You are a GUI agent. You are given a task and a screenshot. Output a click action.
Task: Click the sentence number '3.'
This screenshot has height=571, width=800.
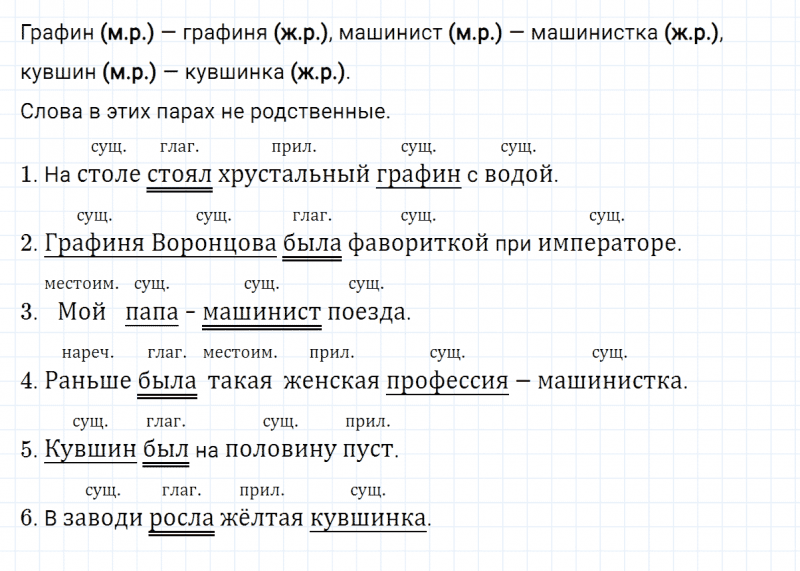pyautogui.click(x=29, y=312)
